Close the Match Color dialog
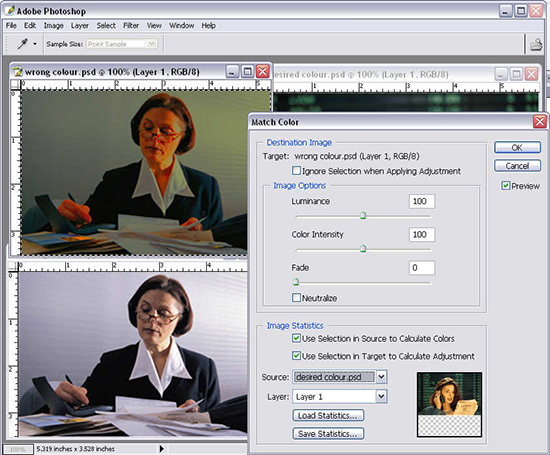 539,122
